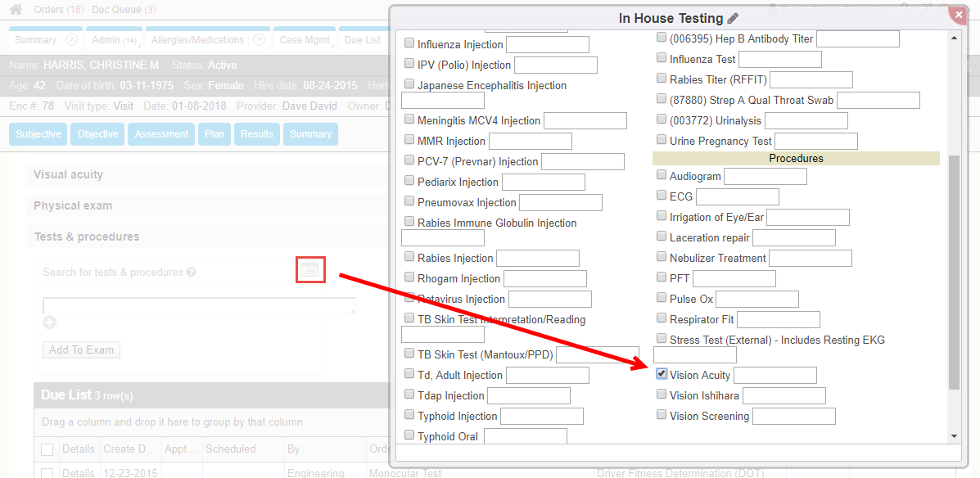Viewport: 980px width, 478px height.
Task: Tick the MMR Injection checkbox
Action: point(409,140)
